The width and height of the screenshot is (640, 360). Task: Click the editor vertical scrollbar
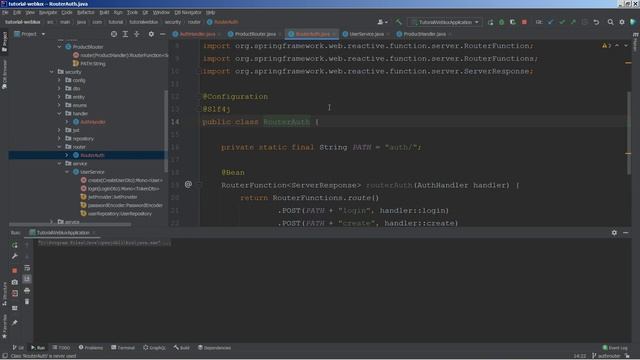click(629, 133)
